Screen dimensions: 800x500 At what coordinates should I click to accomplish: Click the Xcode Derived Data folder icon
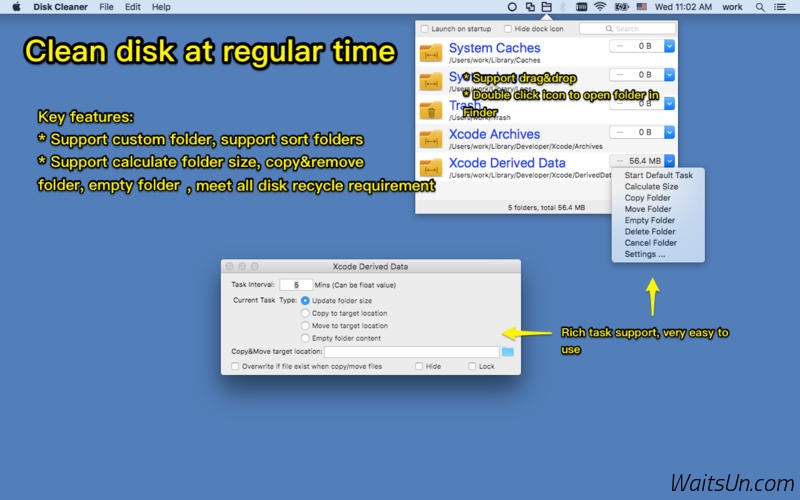click(431, 167)
